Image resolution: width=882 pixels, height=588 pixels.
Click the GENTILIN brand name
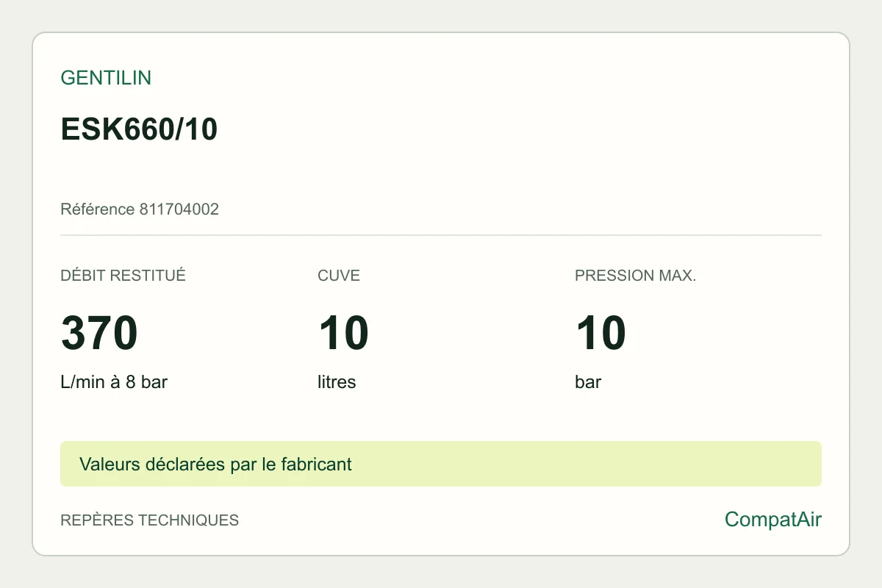106,78
